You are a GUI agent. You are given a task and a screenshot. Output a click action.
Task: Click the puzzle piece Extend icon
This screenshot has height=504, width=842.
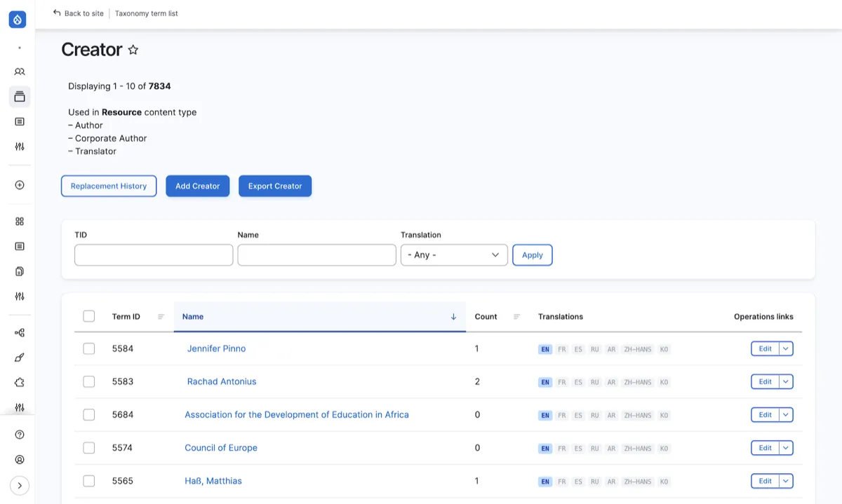click(20, 382)
